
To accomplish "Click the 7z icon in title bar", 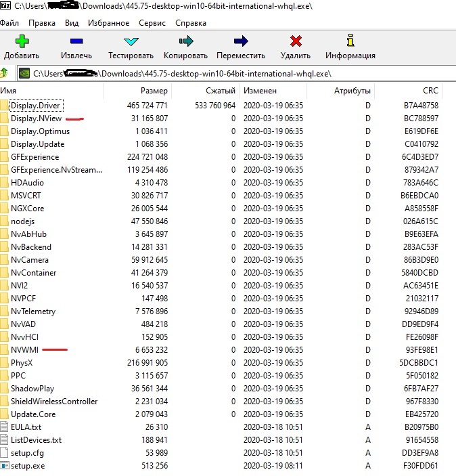I will [5, 5].
